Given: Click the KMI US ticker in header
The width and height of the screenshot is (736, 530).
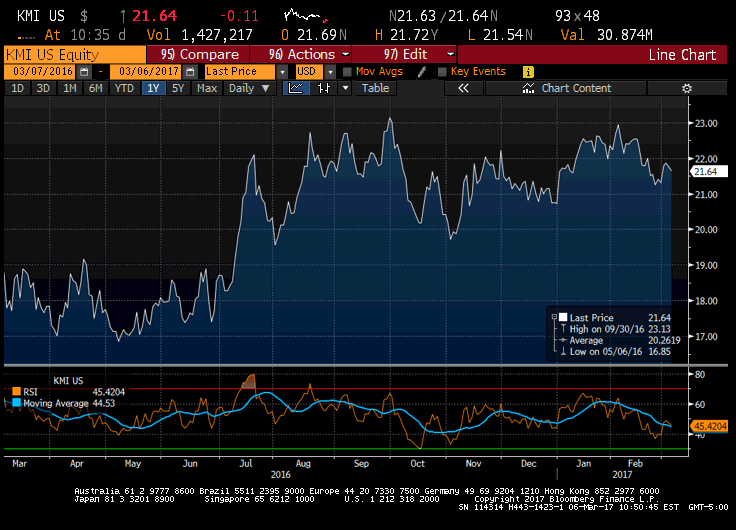Looking at the screenshot, I should pos(41,16).
